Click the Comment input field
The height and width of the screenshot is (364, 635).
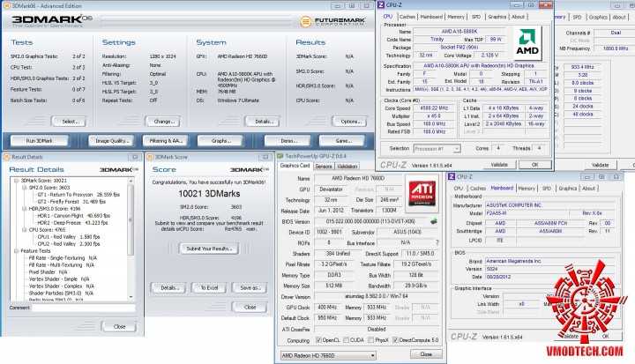click(84, 308)
